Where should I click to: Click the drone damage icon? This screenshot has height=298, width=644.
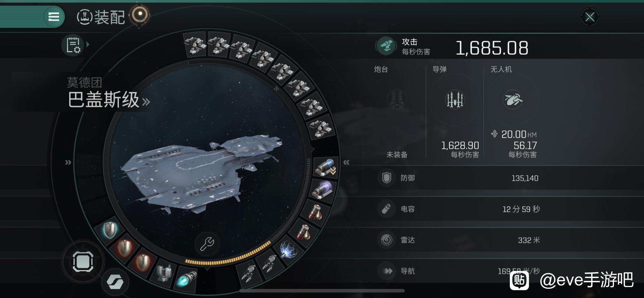click(513, 99)
